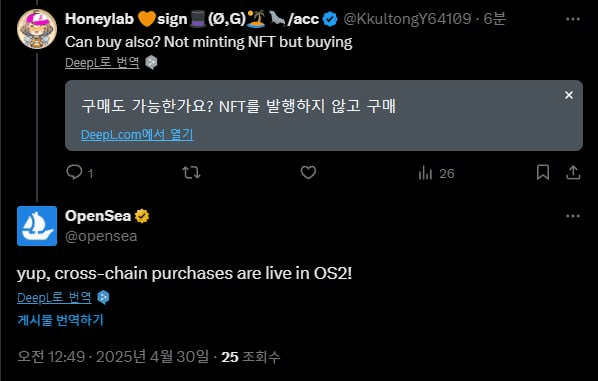Open more options on Honeylab's tweet
The width and height of the screenshot is (598, 381).
pos(573,19)
